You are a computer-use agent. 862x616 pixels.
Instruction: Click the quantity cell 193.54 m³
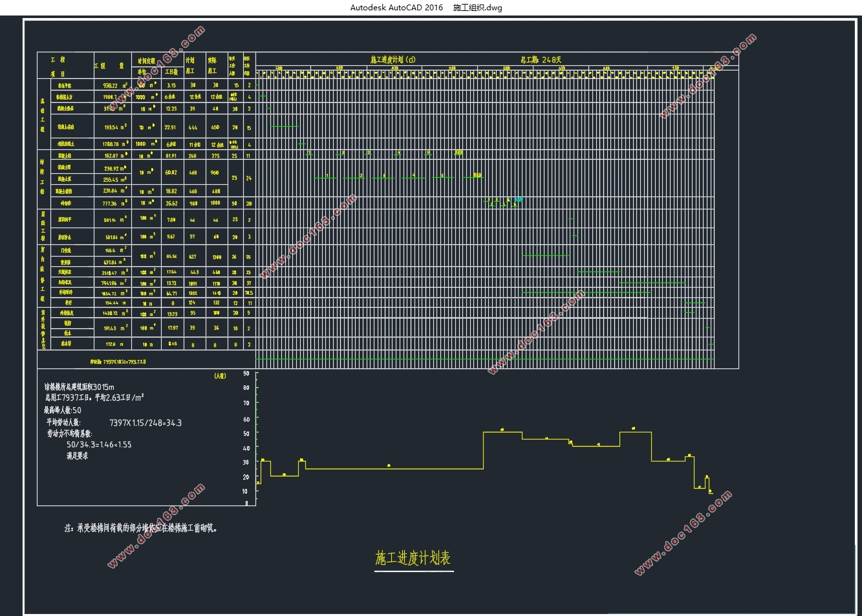[x=114, y=127]
